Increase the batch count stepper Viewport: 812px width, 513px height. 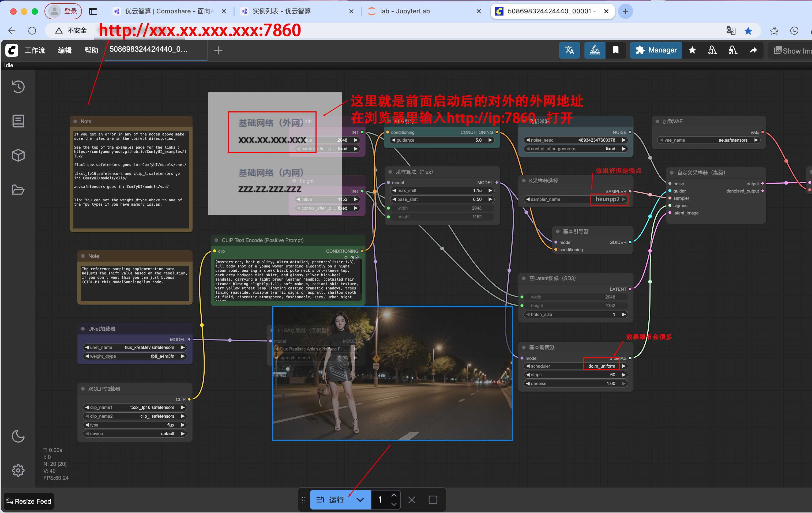(x=394, y=495)
